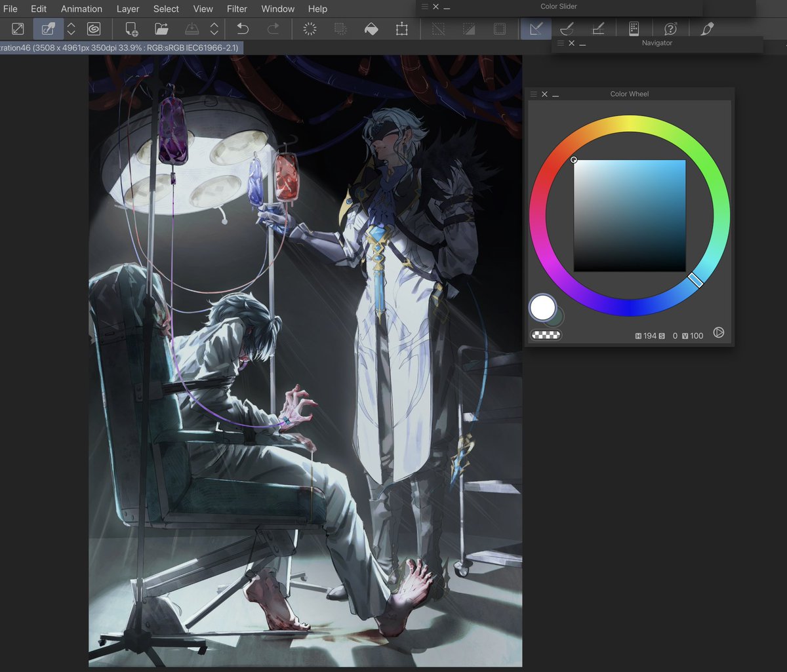The image size is (787, 672).
Task: Close the Color Wheel panel
Action: pyautogui.click(x=544, y=94)
